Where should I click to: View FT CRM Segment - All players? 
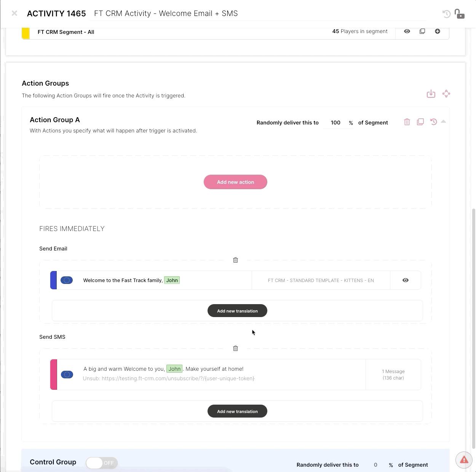tap(407, 31)
